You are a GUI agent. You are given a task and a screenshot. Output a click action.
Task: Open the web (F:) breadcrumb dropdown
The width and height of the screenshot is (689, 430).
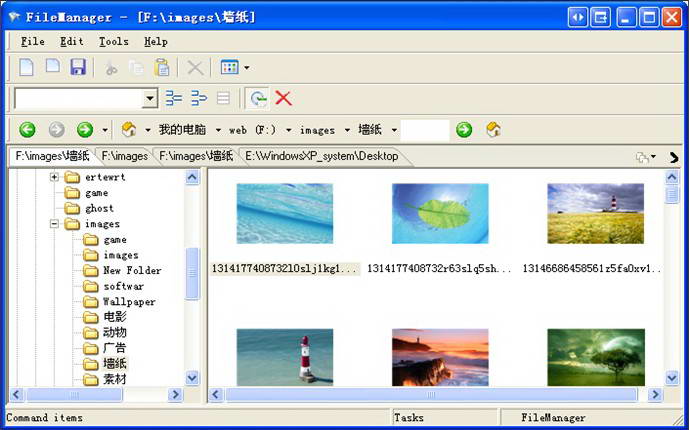click(289, 130)
